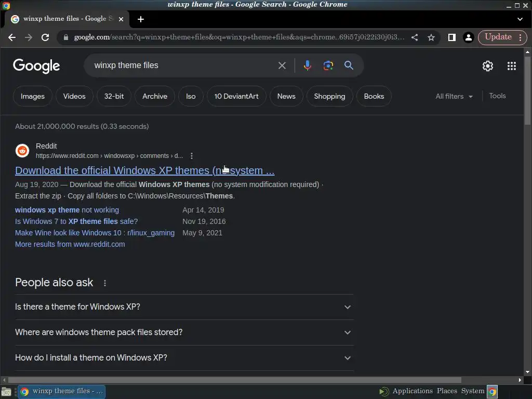The image size is (532, 399).
Task: Apply the Archive filter chip
Action: [155, 96]
